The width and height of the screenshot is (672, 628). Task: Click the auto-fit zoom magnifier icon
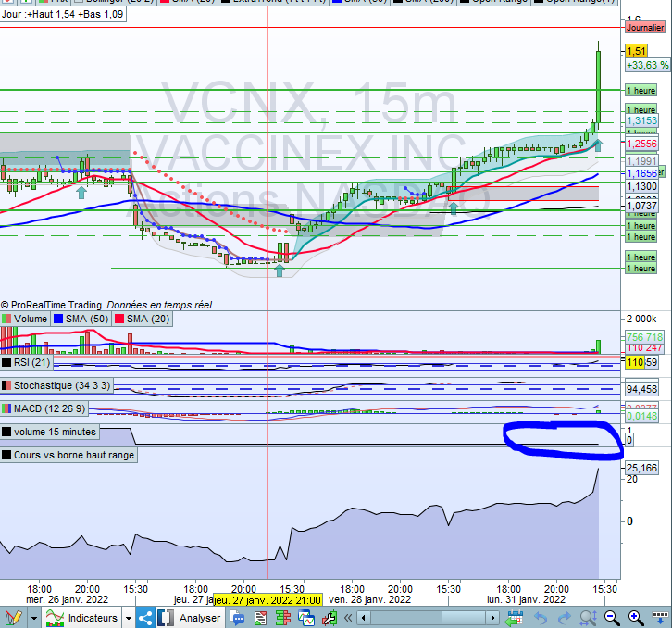pos(589,618)
